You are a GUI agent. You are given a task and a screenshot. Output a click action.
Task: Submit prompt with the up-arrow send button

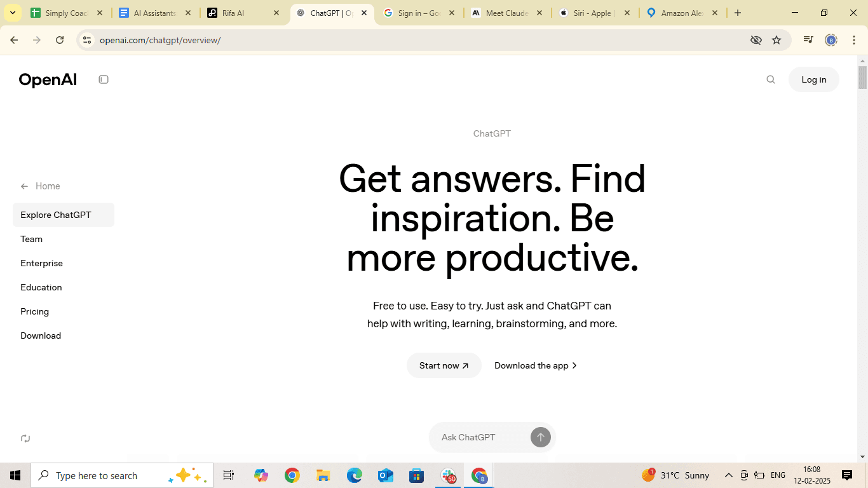[x=541, y=437]
